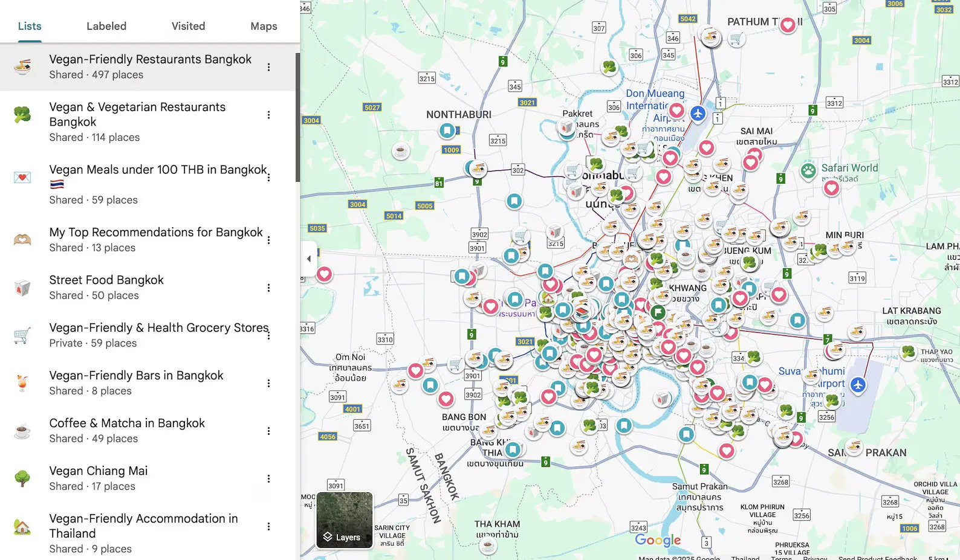Open more options for Vegan Meals under 100 THB

(x=269, y=178)
